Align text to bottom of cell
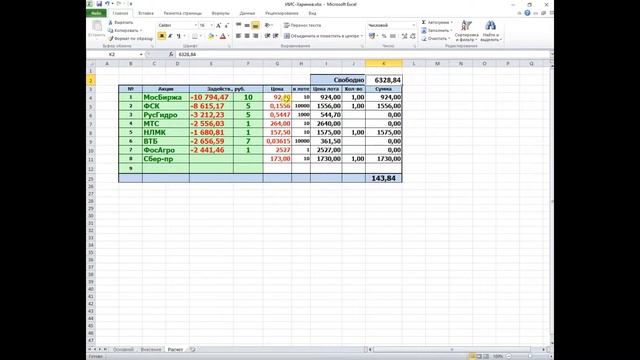This screenshot has width=640, height=360. (256, 25)
